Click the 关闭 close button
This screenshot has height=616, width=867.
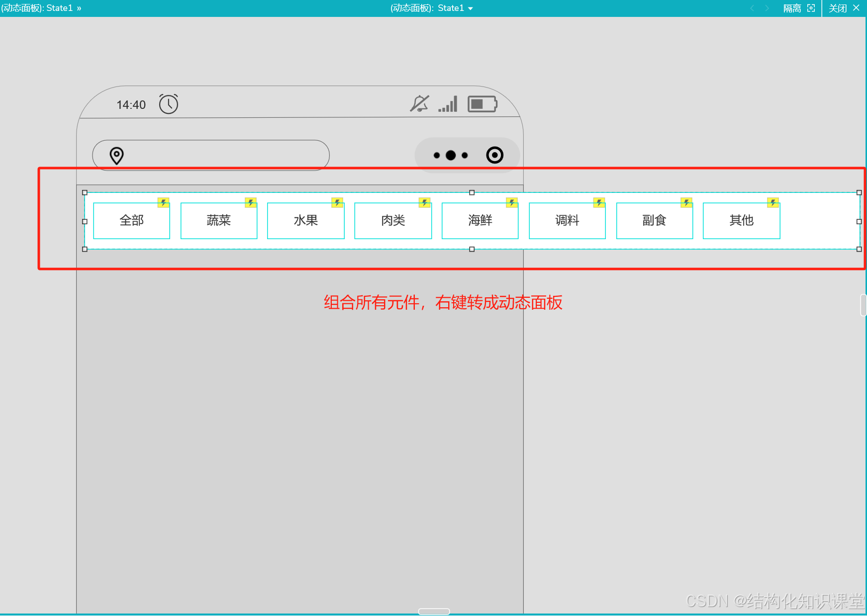(844, 8)
